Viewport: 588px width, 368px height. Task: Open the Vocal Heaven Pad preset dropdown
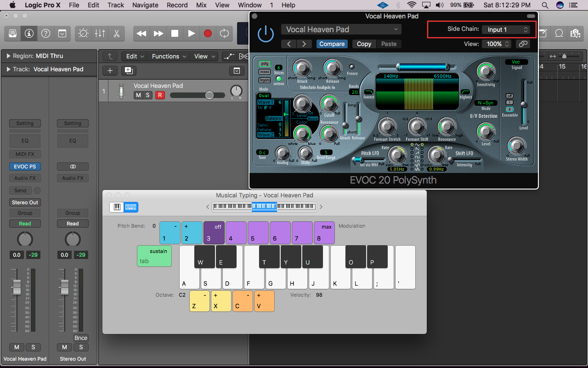(x=341, y=29)
